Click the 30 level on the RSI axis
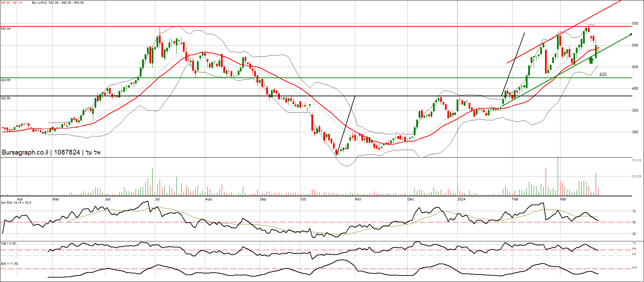The image size is (644, 282). [x=634, y=234]
